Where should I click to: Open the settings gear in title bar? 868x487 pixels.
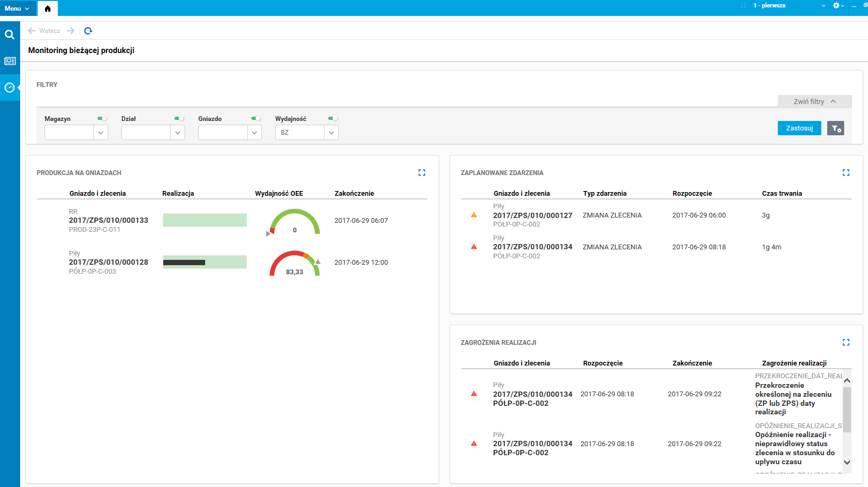click(837, 5)
